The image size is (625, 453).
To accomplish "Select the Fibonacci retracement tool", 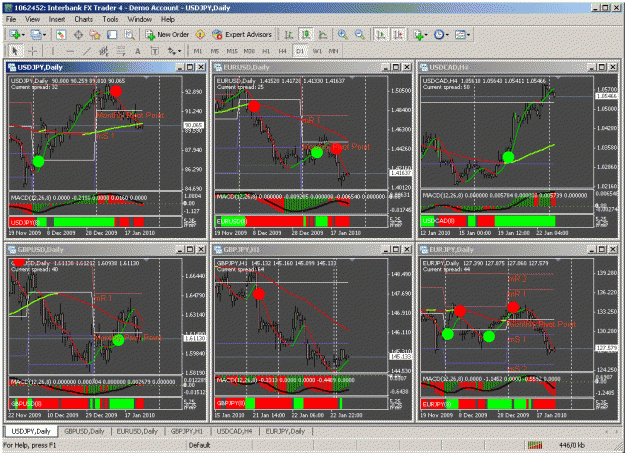I will 121,51.
